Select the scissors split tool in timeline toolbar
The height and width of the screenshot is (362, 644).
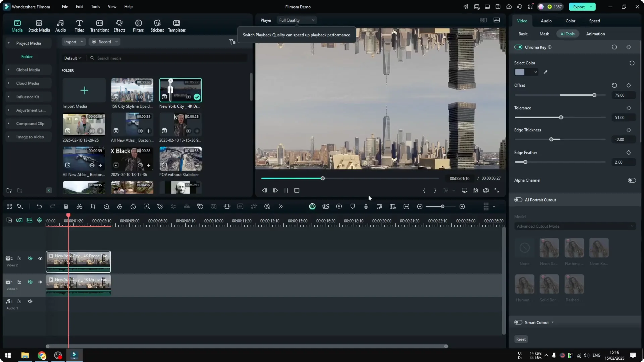click(x=79, y=206)
